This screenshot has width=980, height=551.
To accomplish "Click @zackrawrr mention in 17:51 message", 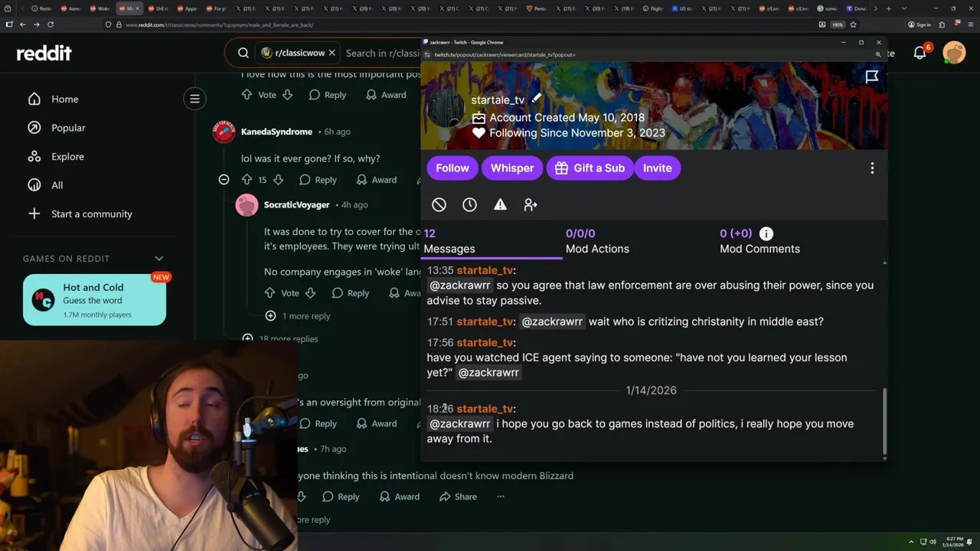I will (552, 321).
